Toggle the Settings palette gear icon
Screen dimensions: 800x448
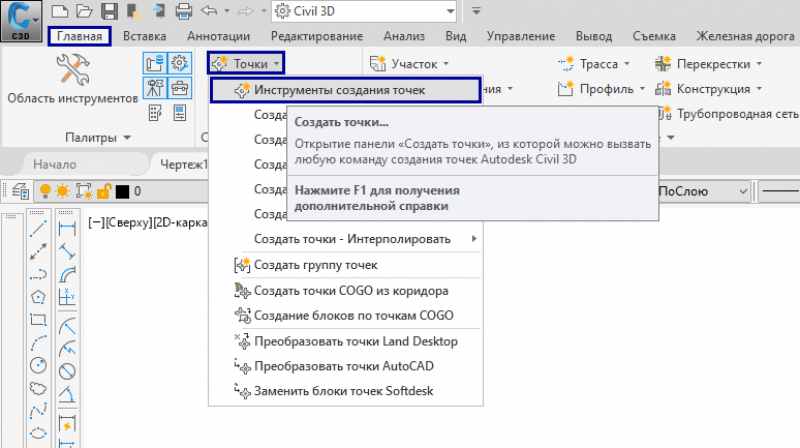(180, 63)
